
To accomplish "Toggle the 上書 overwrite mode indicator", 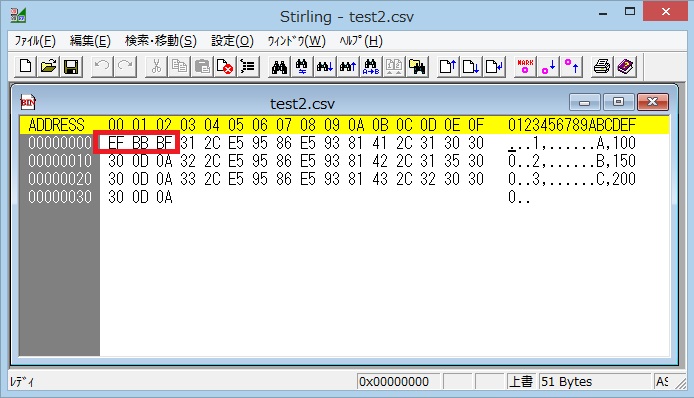I will click(520, 381).
